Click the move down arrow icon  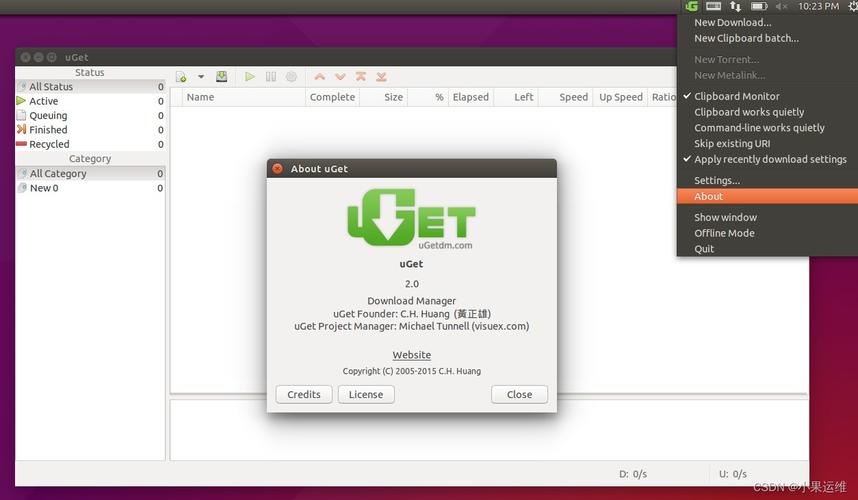pos(340,77)
